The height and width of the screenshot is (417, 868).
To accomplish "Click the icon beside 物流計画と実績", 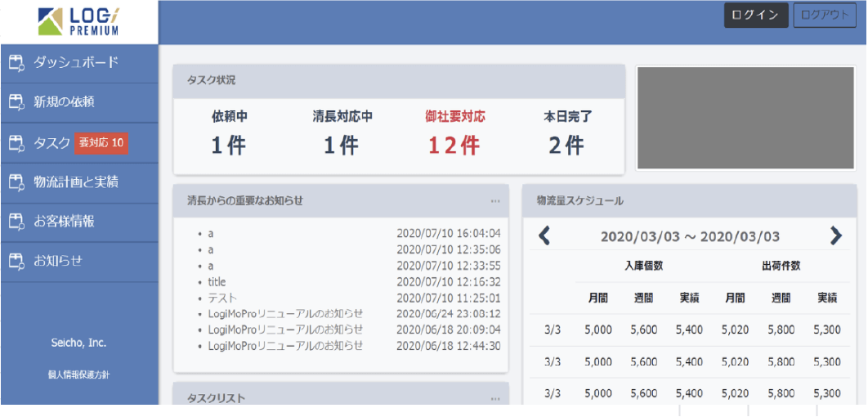I will [17, 182].
